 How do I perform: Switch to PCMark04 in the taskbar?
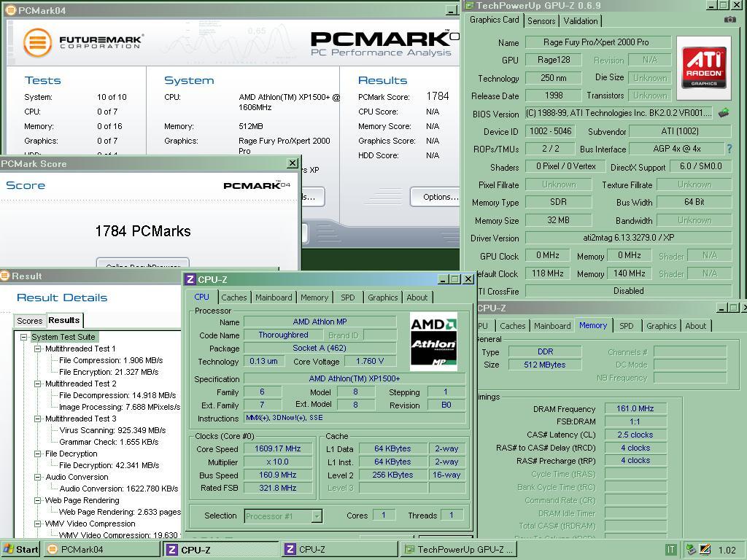click(x=102, y=550)
